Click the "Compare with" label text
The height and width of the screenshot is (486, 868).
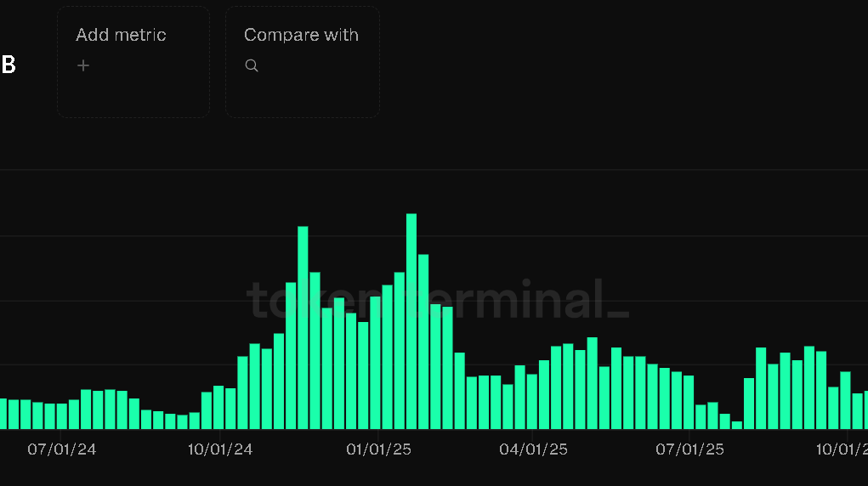pyautogui.click(x=301, y=35)
